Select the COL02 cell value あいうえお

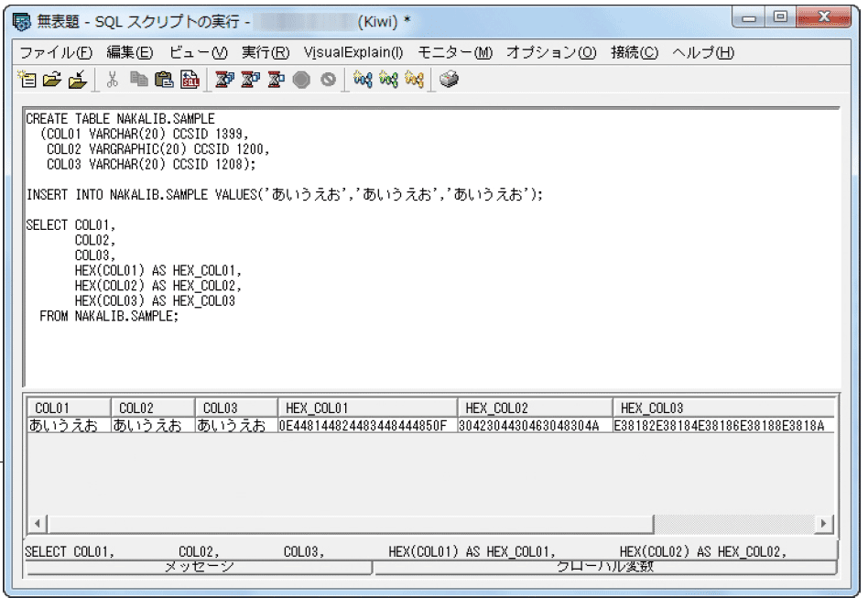pyautogui.click(x=153, y=425)
